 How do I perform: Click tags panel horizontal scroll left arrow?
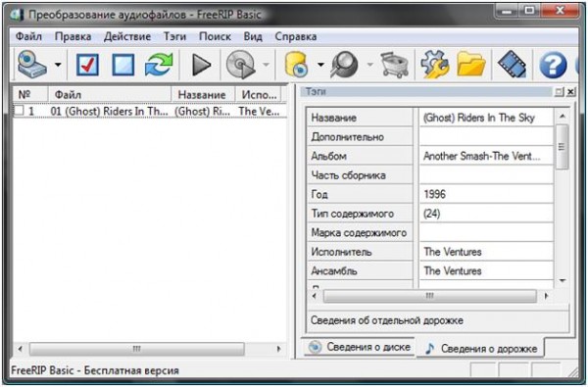pos(315,296)
